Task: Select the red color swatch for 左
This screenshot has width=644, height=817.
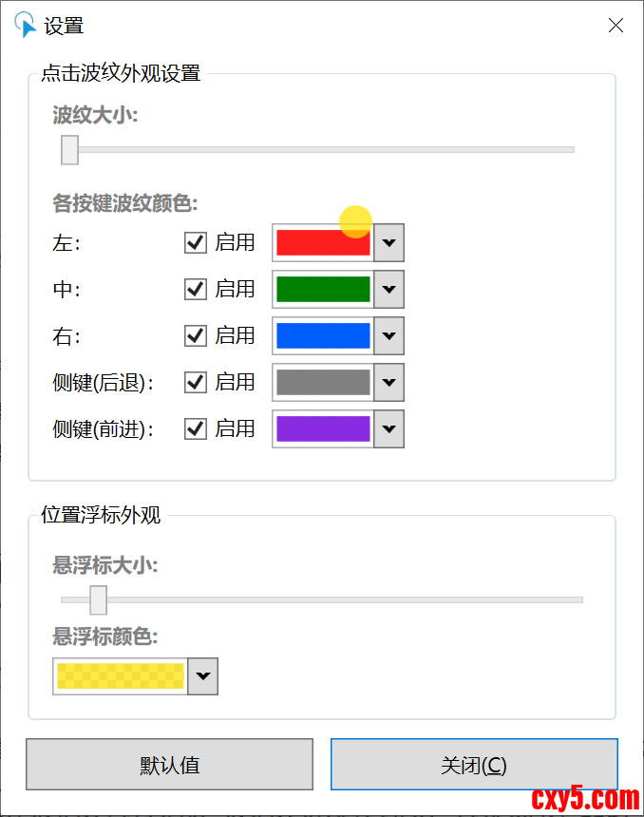Action: [x=323, y=242]
